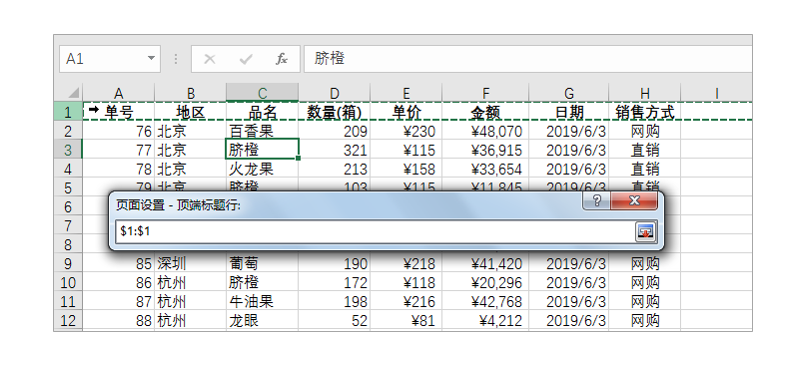The width and height of the screenshot is (806, 371).
Task: Select the cell containing 火龙果
Action: click(x=262, y=169)
